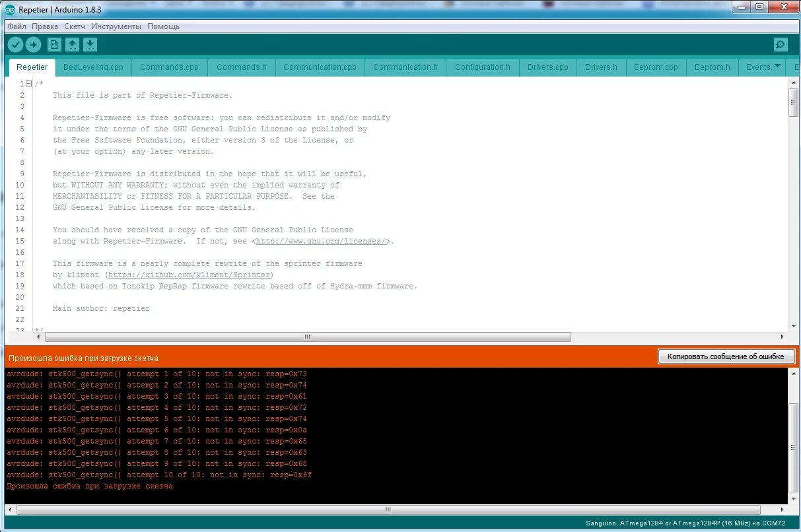
Task: Open the Помощь menu
Action: pyautogui.click(x=163, y=26)
